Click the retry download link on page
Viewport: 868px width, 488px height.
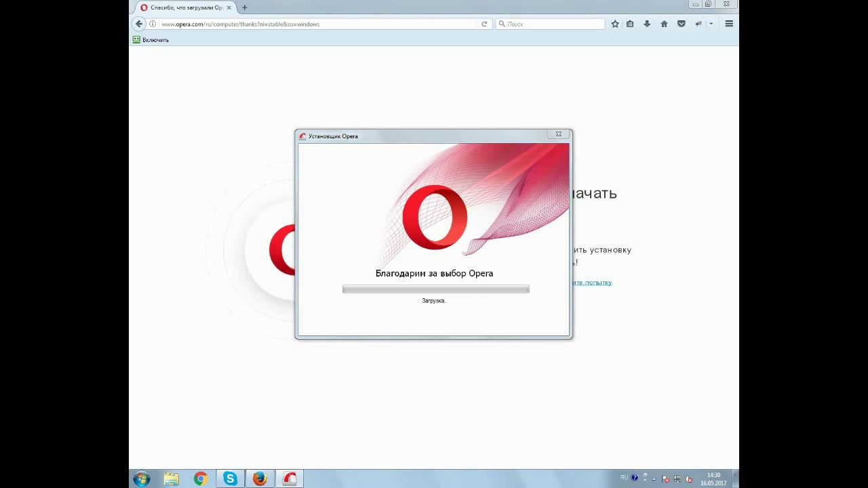tap(591, 282)
